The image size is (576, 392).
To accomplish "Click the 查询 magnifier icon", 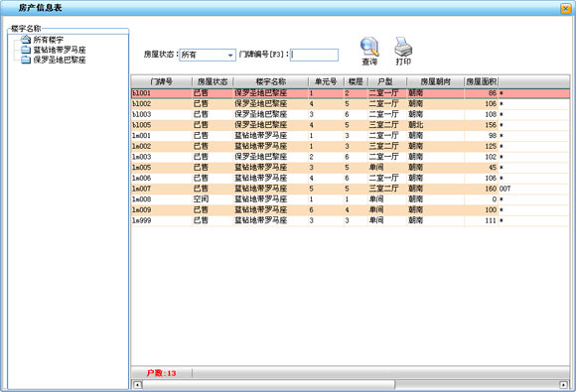I will [369, 47].
